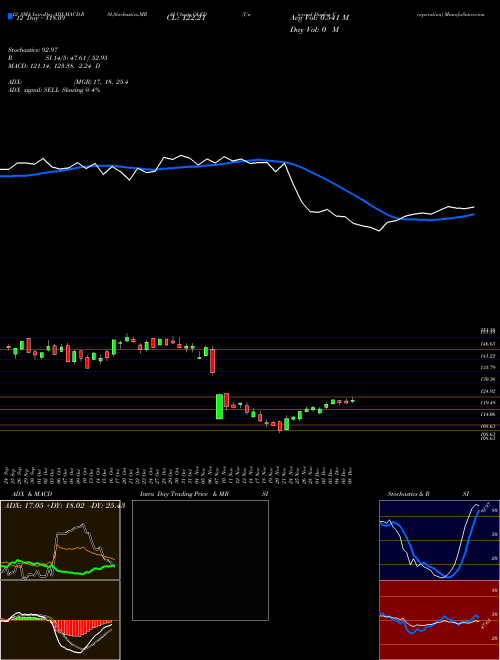Click the 141.22 price axis label
Image resolution: width=500 pixels, height=660 pixels.
[488, 356]
